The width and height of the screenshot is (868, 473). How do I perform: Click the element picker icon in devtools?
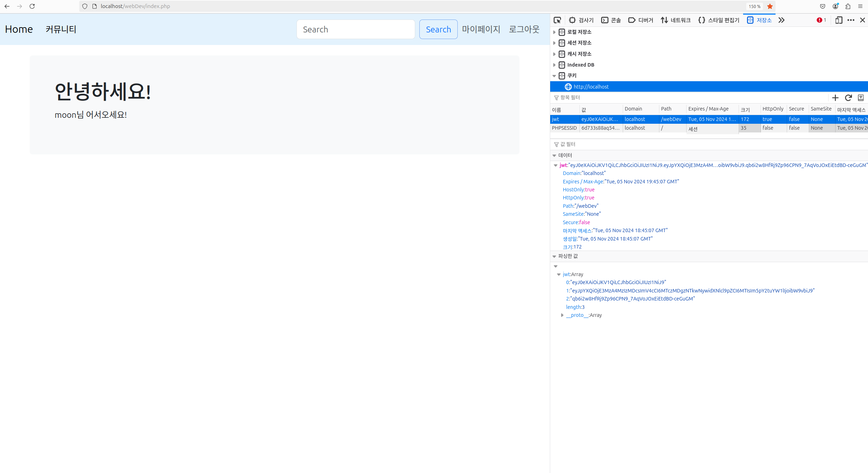tap(557, 20)
